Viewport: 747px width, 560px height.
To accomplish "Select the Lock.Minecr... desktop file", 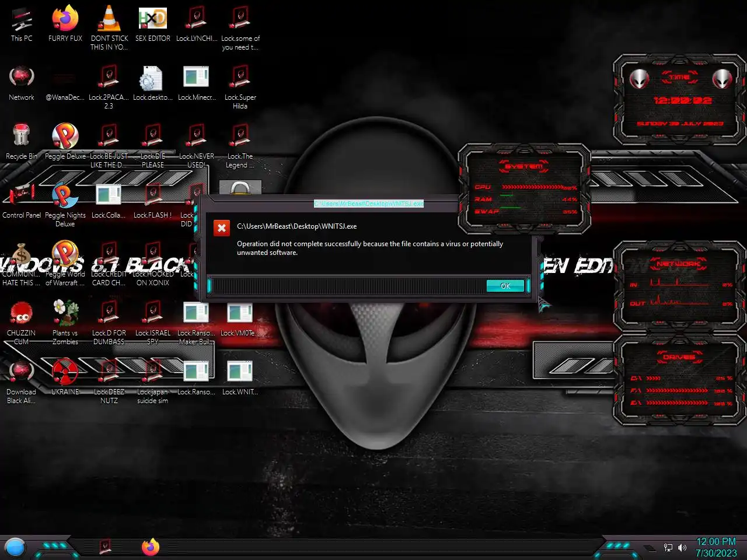I will [x=197, y=83].
